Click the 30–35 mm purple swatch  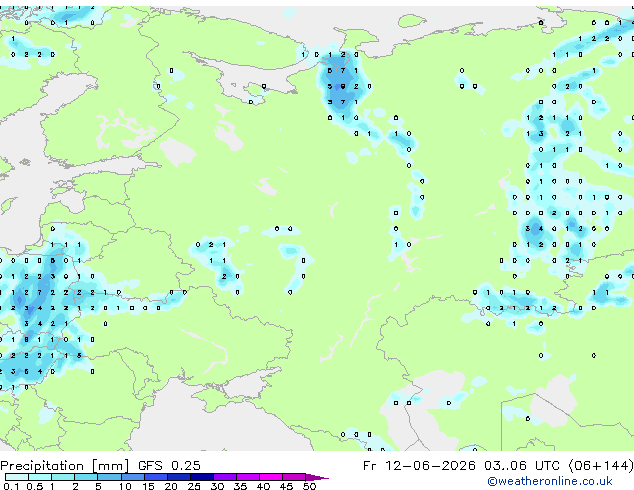(225, 477)
